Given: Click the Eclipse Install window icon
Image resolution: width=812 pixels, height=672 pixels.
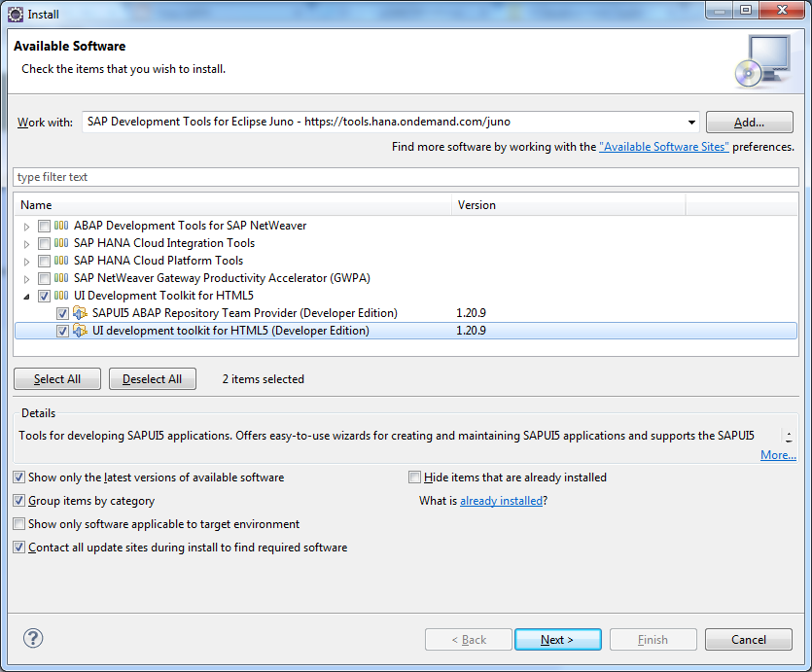Looking at the screenshot, I should [16, 15].
